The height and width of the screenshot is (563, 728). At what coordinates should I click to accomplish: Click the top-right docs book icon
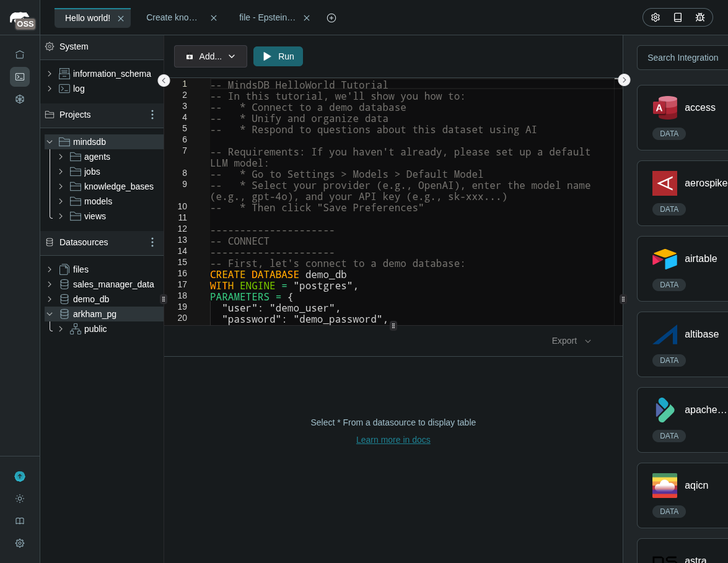click(x=678, y=17)
